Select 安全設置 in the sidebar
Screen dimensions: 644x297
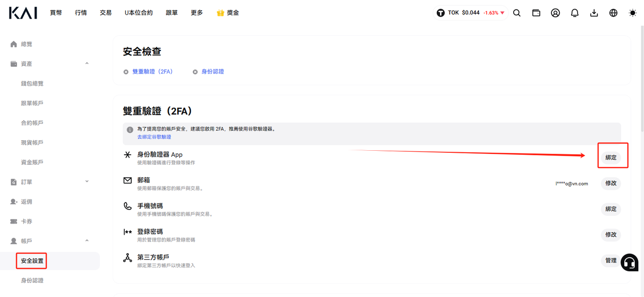click(x=32, y=261)
